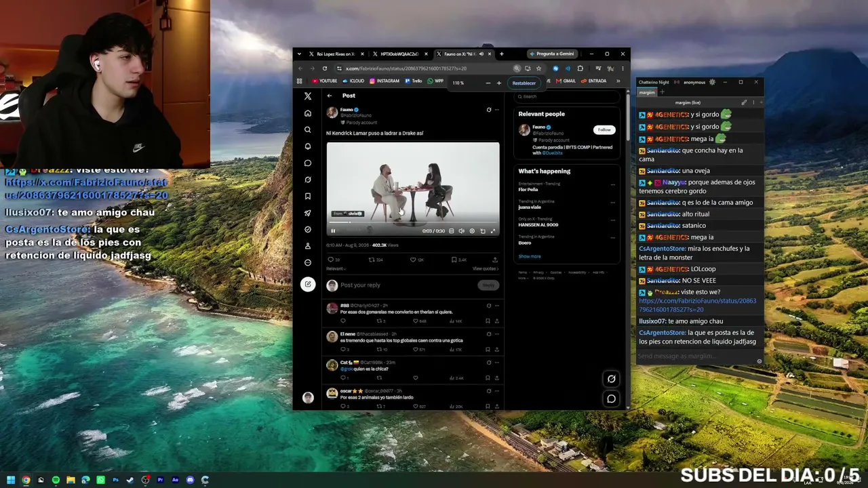This screenshot has height=488, width=868.
Task: Mute the video volume
Action: (x=461, y=231)
